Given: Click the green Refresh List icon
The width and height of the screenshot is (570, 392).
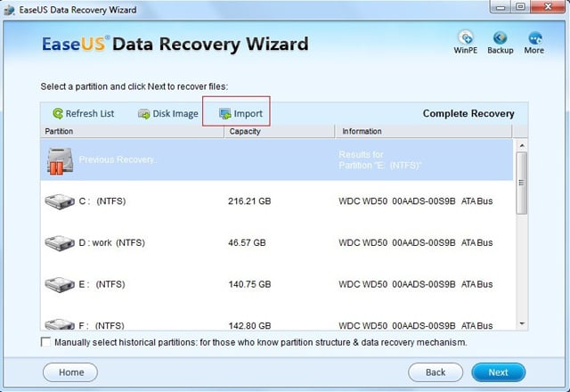Looking at the screenshot, I should click(57, 114).
